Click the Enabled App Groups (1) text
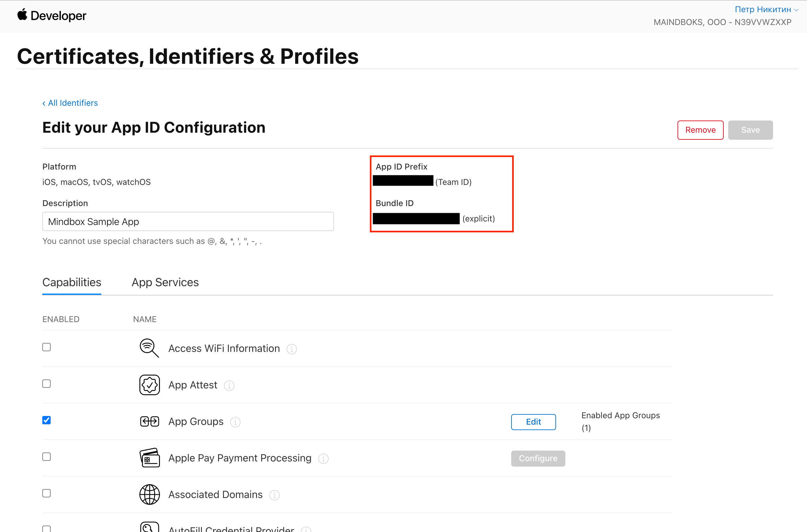 [620, 421]
